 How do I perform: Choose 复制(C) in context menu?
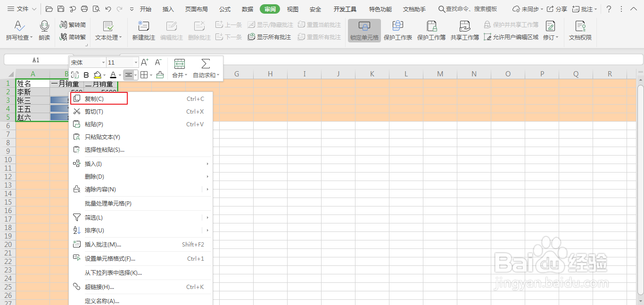pyautogui.click(x=140, y=99)
